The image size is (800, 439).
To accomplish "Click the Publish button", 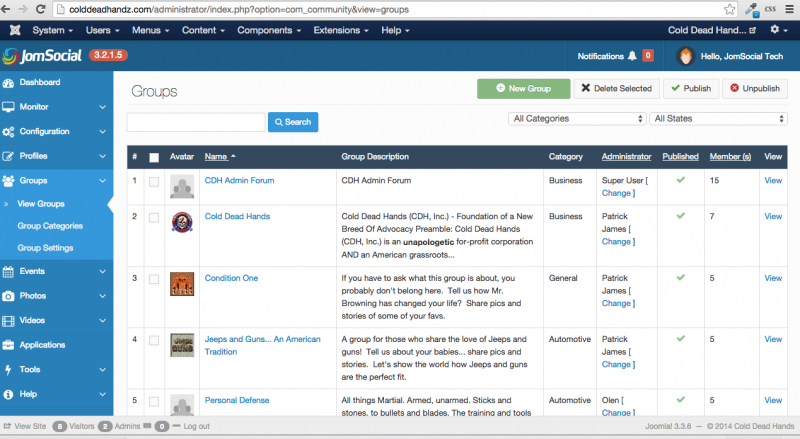I will (691, 88).
